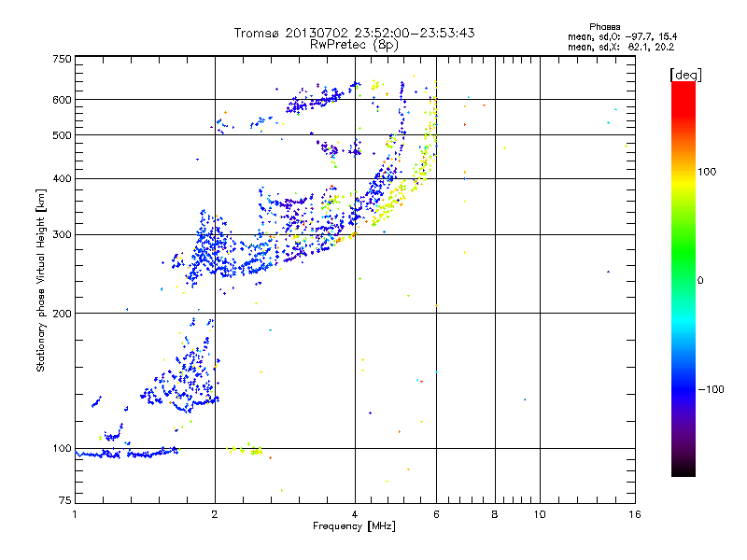The width and height of the screenshot is (747, 560).
Task: Click the y-axis tick label '500'
Action: click(62, 135)
